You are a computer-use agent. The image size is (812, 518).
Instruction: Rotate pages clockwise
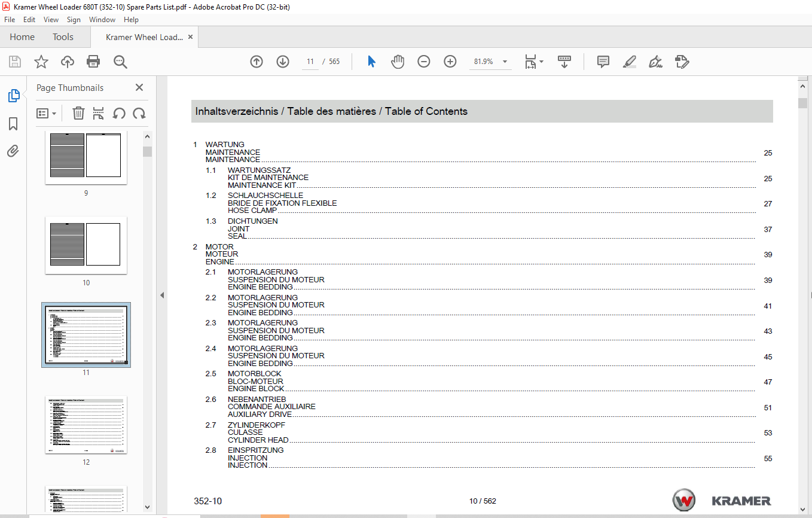(139, 113)
